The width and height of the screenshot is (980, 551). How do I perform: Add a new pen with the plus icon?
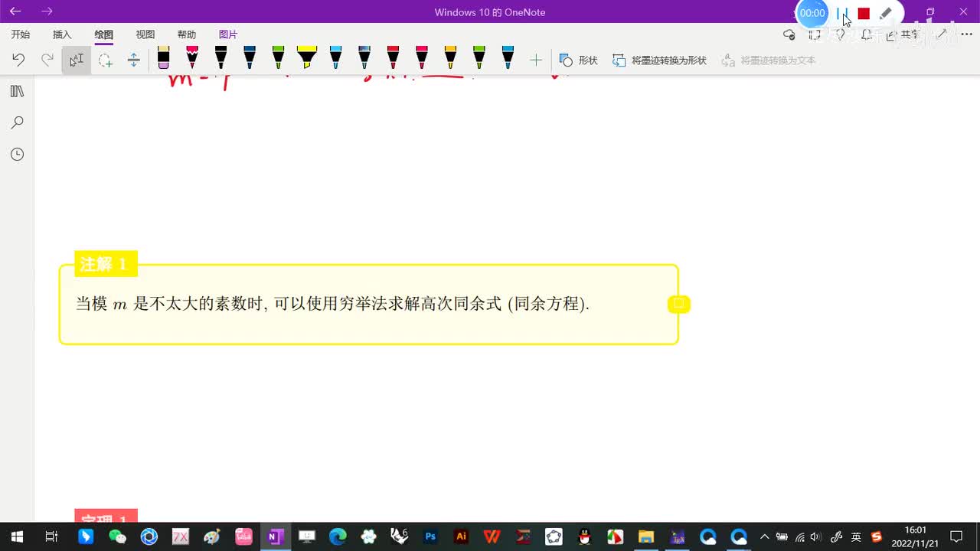point(536,60)
